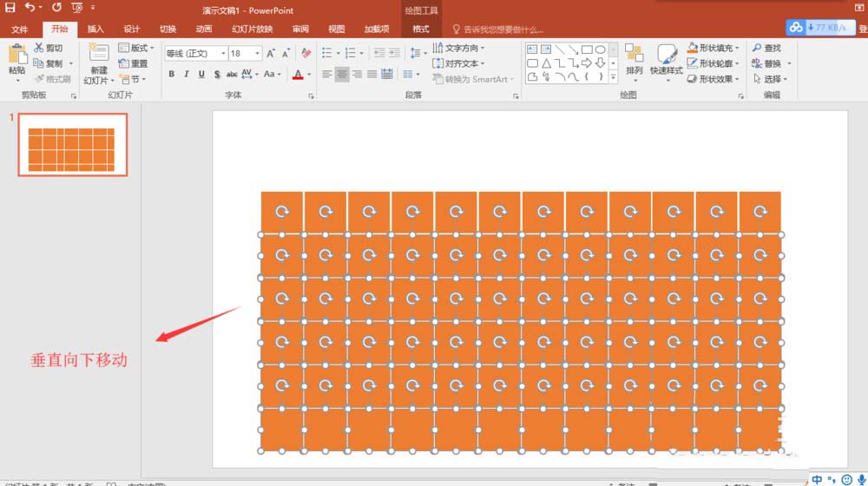Open Select (选择) options
This screenshot has width=868, height=486.
pyautogui.click(x=769, y=79)
